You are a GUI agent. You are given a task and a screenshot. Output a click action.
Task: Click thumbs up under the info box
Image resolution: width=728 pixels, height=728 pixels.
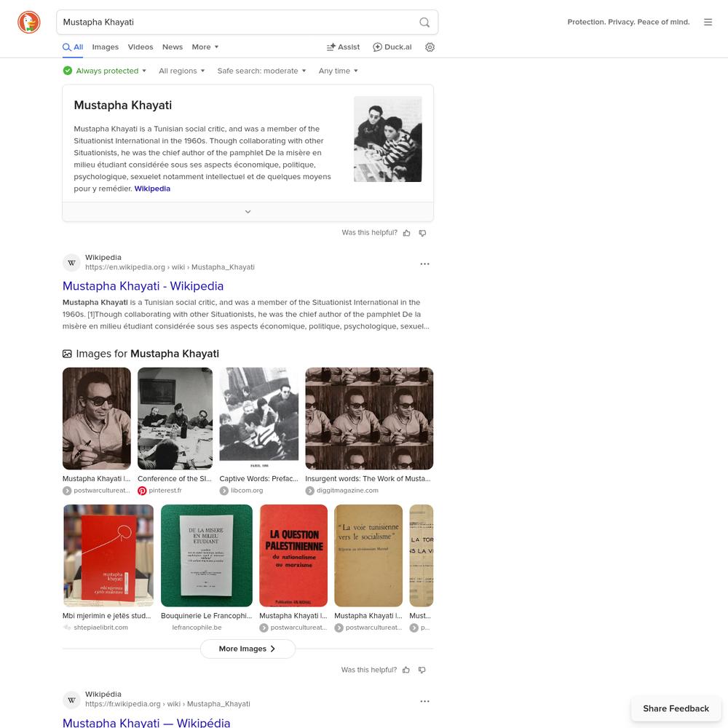[x=407, y=233]
